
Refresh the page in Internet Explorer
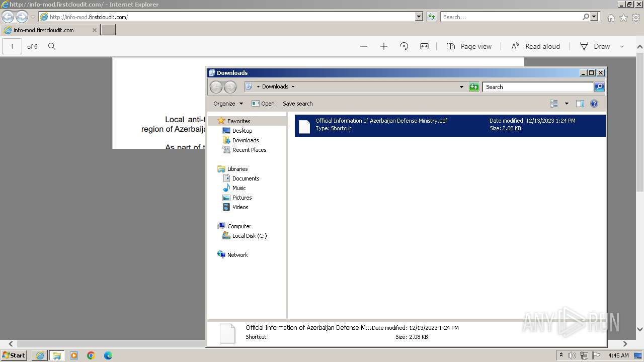point(432,17)
